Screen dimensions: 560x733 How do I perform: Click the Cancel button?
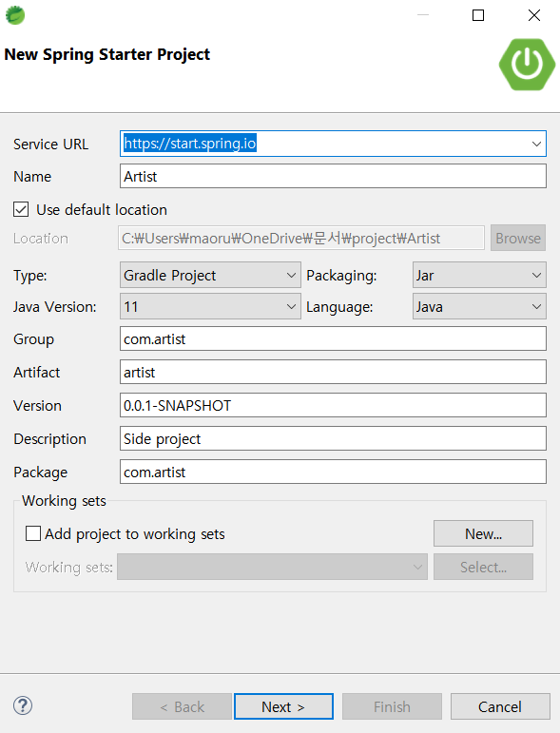pos(500,706)
